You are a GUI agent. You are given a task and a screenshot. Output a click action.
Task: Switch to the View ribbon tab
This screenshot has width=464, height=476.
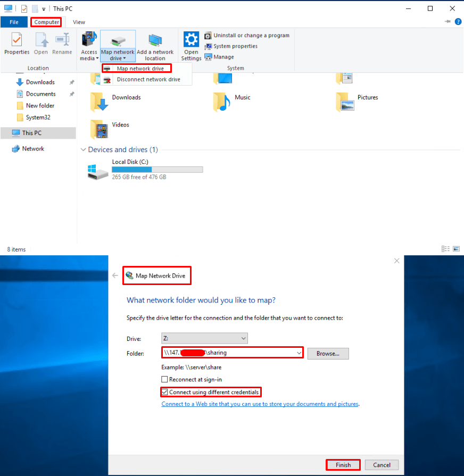click(79, 22)
